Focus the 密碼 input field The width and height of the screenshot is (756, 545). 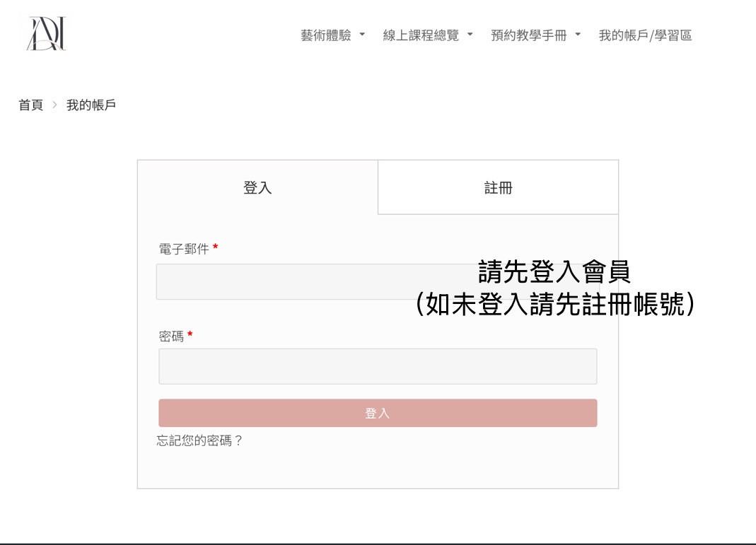tap(378, 366)
